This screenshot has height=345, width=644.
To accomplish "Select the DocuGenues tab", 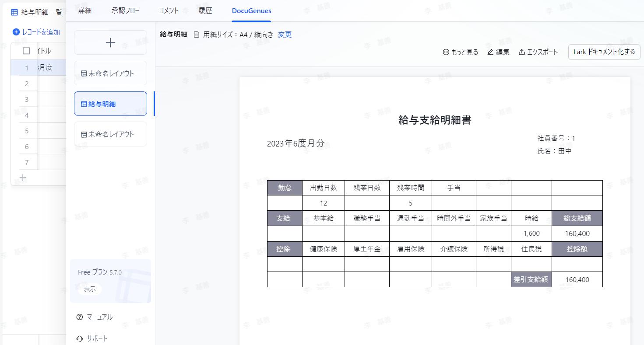I will click(252, 10).
